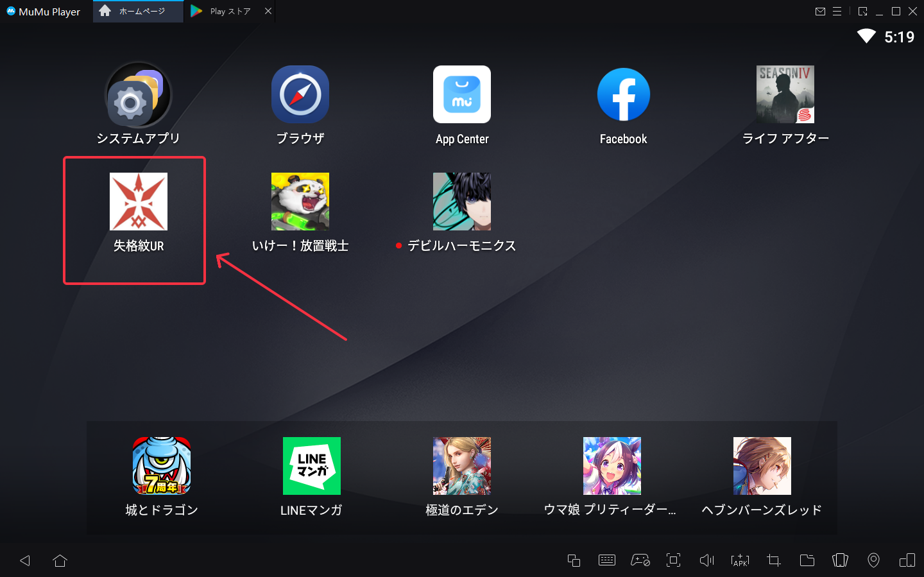This screenshot has height=577, width=924.
Task: Open the shared folder icon
Action: [x=807, y=560]
